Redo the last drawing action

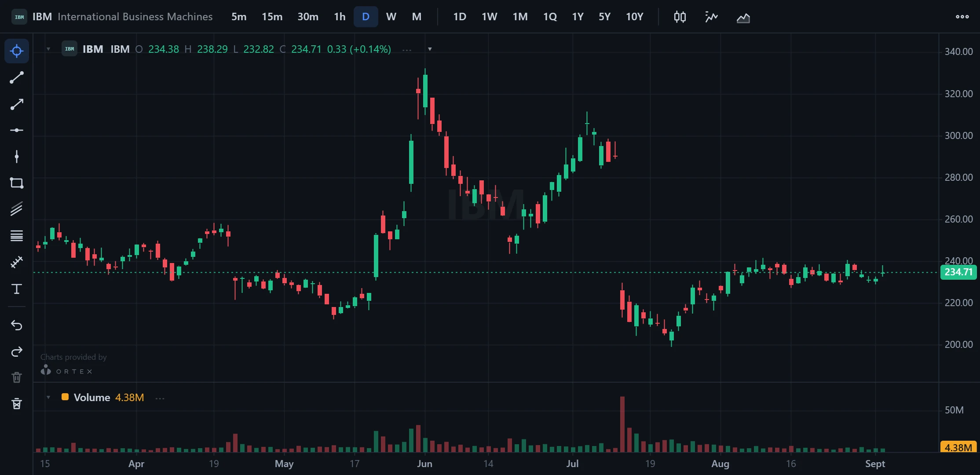tap(17, 351)
